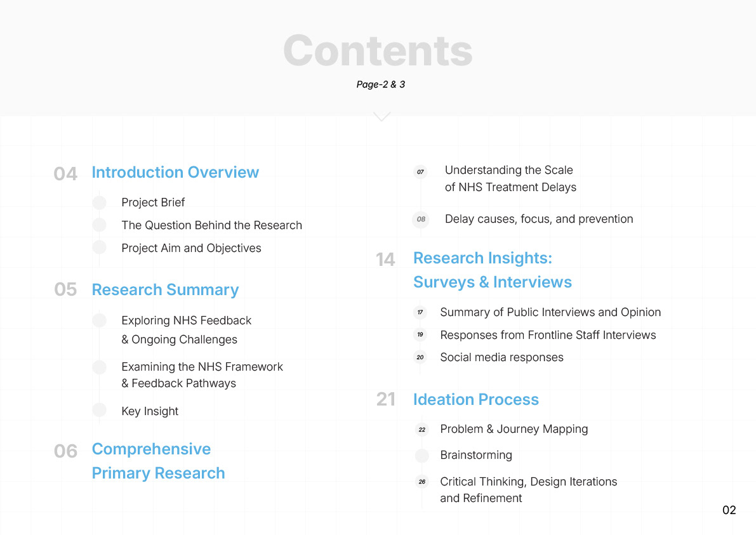756x535 pixels.
Task: Open Delay causes, focus, and prevention
Action: click(x=538, y=220)
